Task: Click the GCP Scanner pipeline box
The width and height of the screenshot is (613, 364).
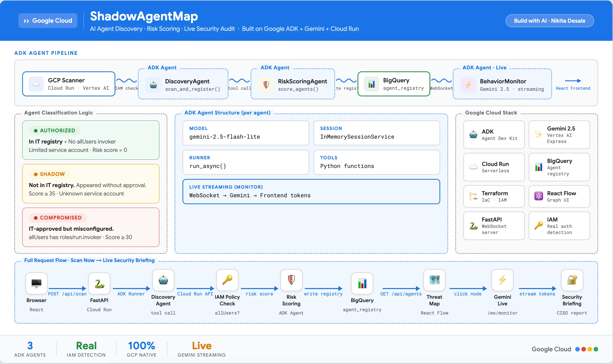Action: (69, 84)
